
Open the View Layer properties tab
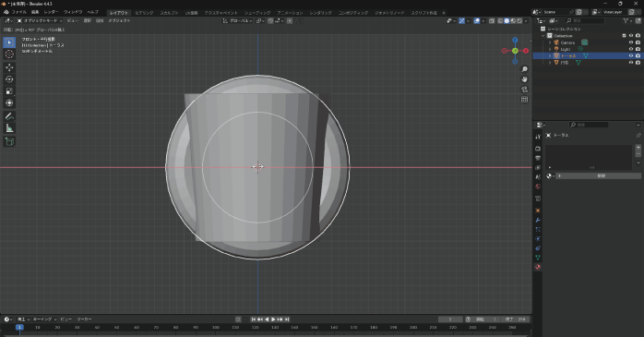click(x=538, y=167)
